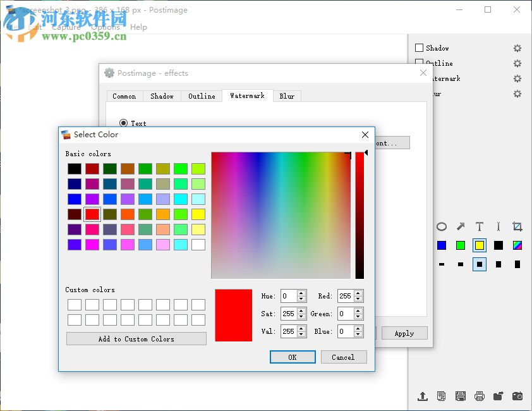Select the Text tool in the sidebar
Image resolution: width=532 pixels, height=411 pixels.
tap(480, 226)
